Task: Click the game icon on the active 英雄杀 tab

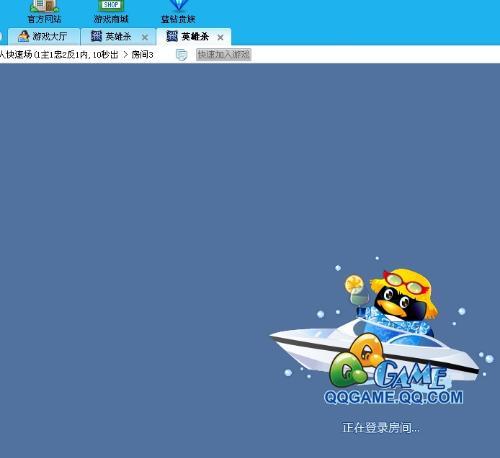Action: 172,36
